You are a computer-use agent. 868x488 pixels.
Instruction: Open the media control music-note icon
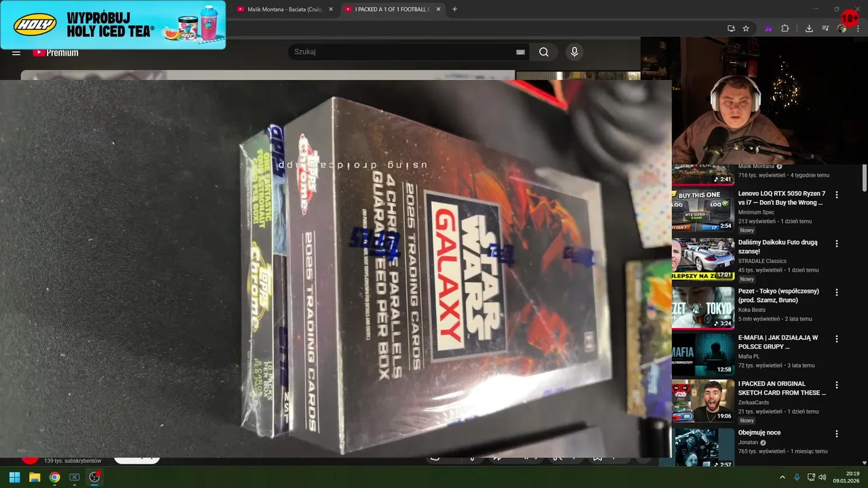825,28
